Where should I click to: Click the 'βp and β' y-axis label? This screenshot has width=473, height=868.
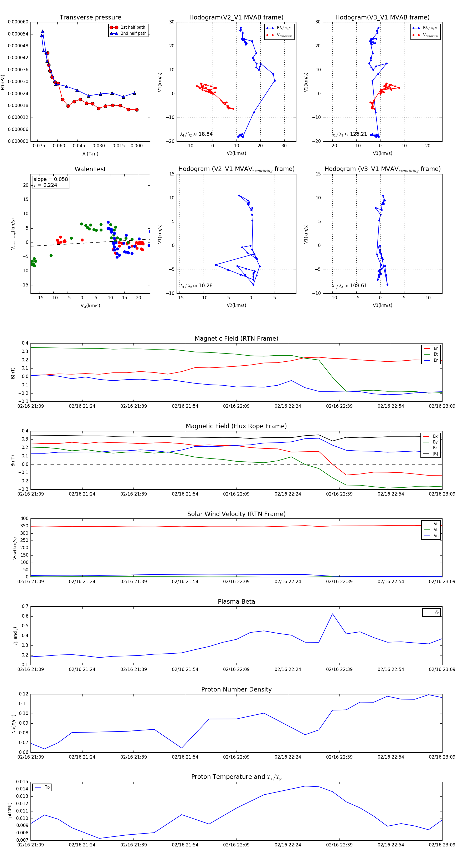[15, 636]
